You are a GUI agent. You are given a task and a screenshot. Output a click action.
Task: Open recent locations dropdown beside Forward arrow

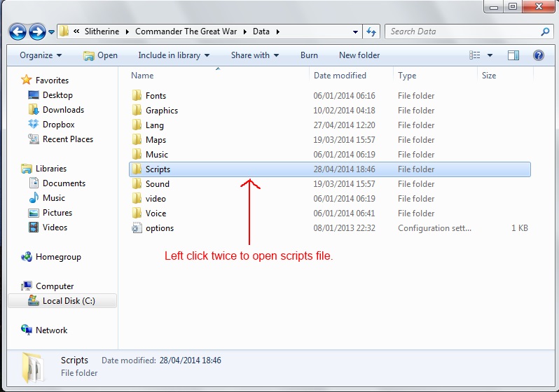51,32
